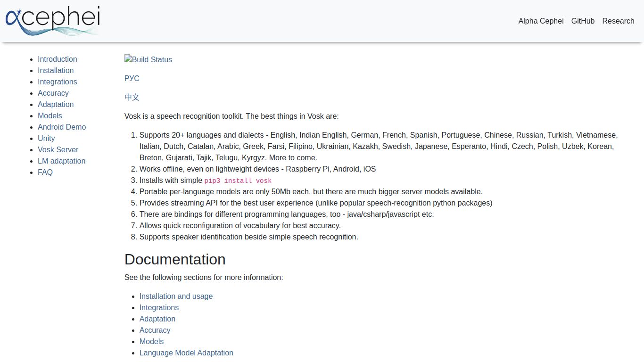
Task: Click LM adaptation in the sidebar
Action: (x=61, y=161)
